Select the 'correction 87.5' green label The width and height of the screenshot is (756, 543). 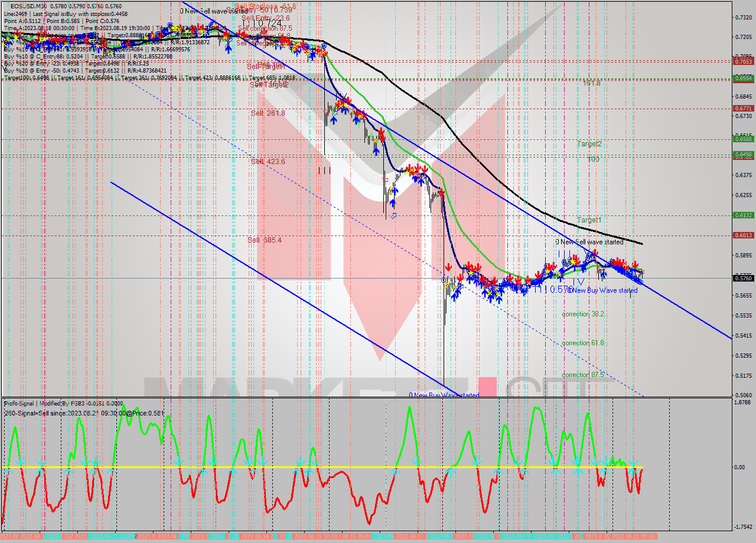[583, 375]
